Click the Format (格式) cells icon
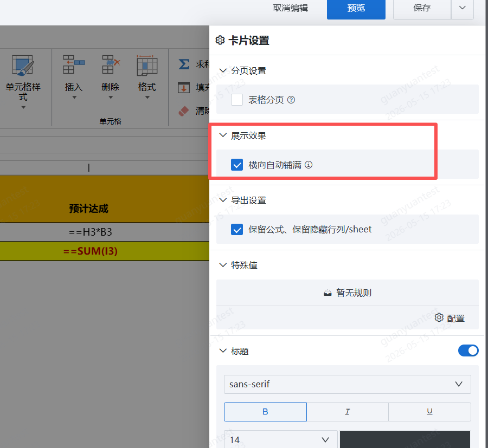This screenshot has height=448, width=488. pos(147,66)
